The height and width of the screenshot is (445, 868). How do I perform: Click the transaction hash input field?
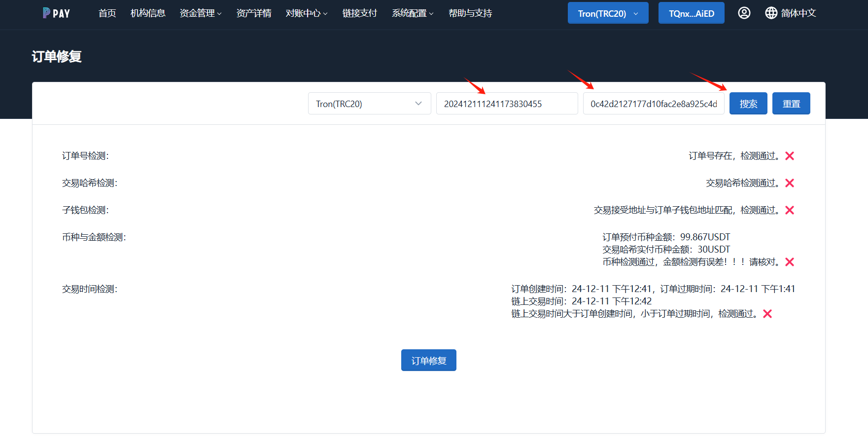(x=654, y=104)
